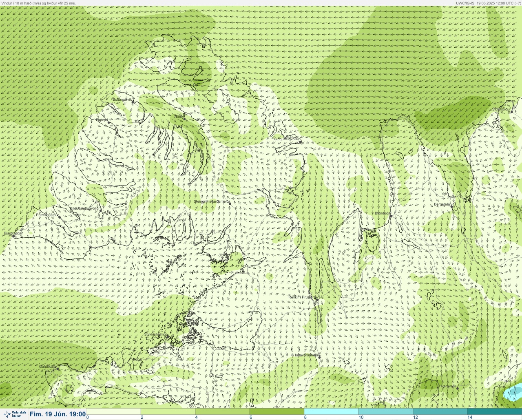Click the Bergstaðir station label
The width and height of the screenshot is (522, 420).
coord(442,204)
